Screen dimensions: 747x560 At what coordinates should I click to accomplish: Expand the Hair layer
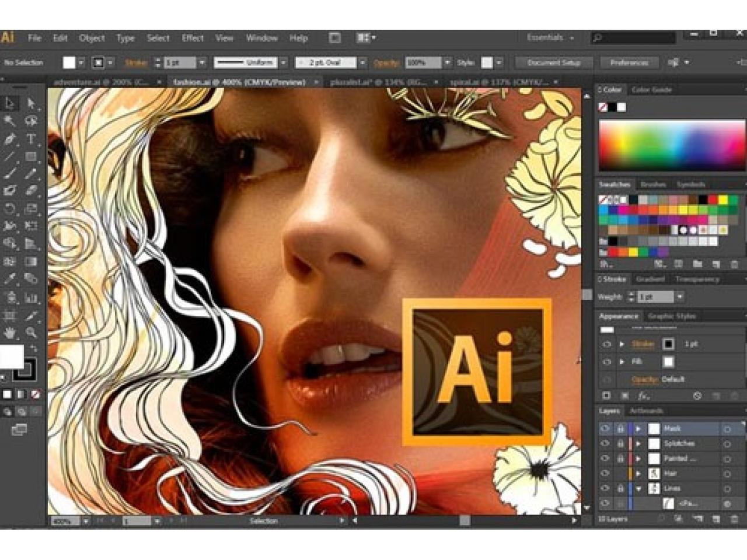pos(638,474)
